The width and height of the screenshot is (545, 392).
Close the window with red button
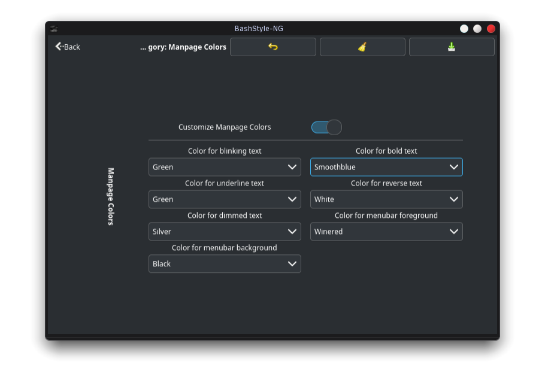[x=490, y=29]
